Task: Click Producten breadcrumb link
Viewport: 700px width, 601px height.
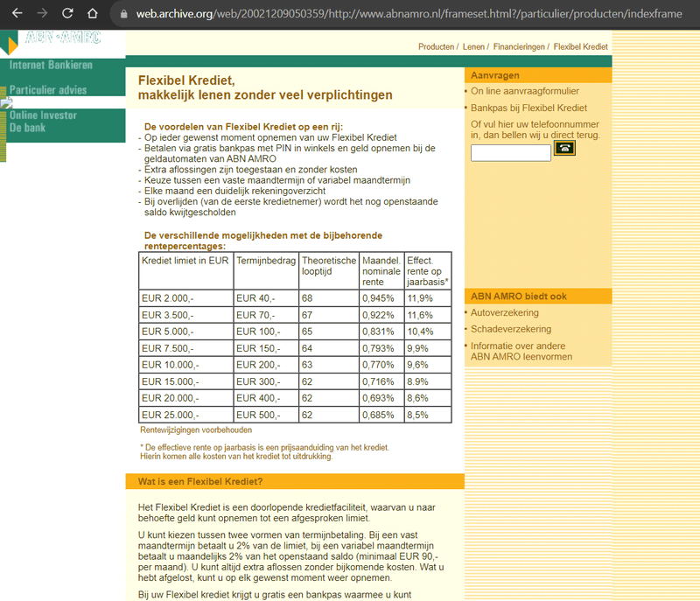Action: [436, 47]
